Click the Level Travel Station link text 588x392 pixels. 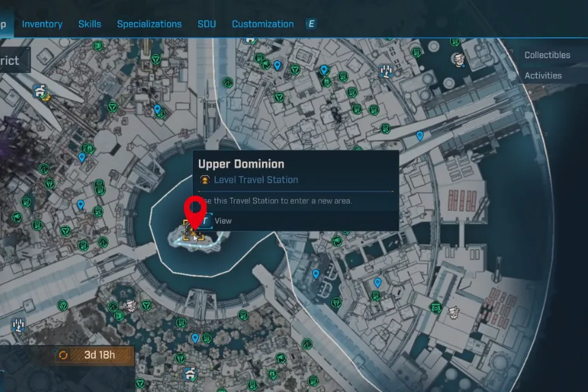pyautogui.click(x=256, y=180)
